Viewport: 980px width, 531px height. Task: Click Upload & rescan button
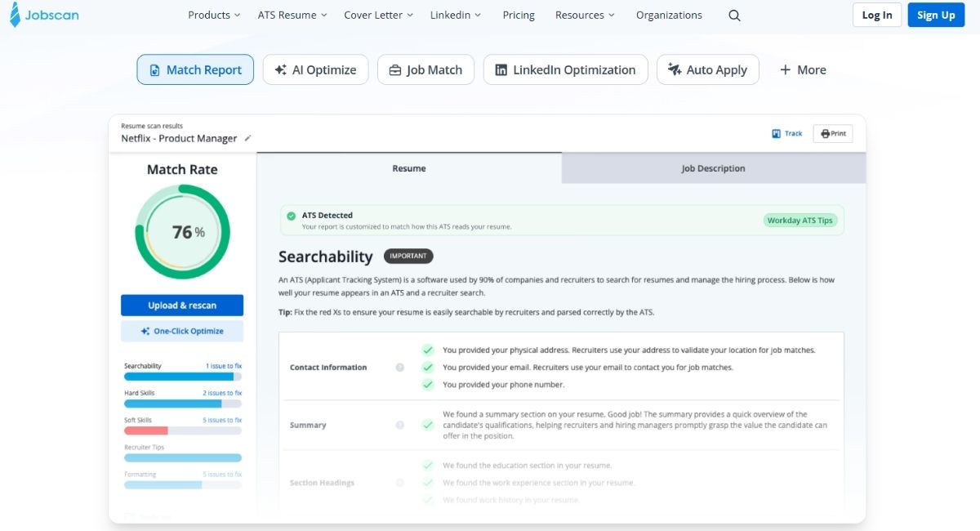182,305
